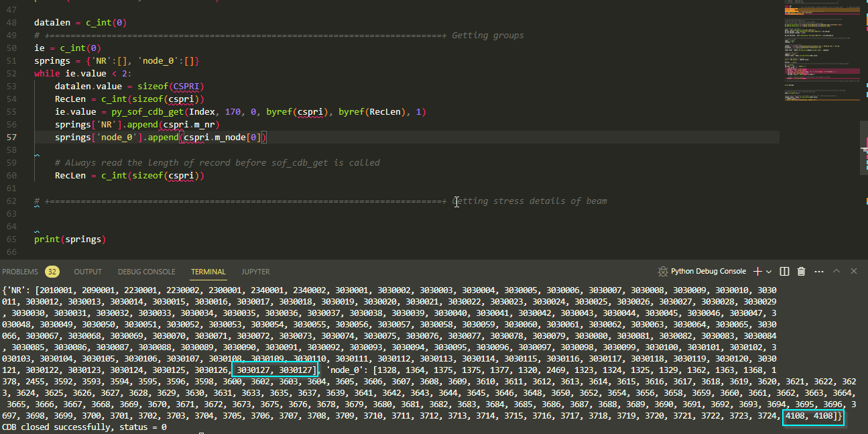
Task: Place cursor on 'datalen = c_int(0)' line
Action: [x=80, y=23]
